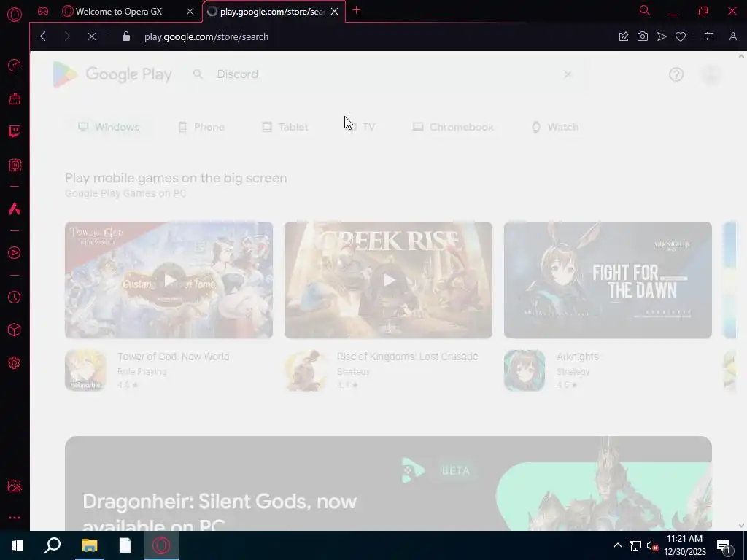Viewport: 747px width, 560px height.
Task: Open File Explorer from taskbar
Action: [x=89, y=545]
